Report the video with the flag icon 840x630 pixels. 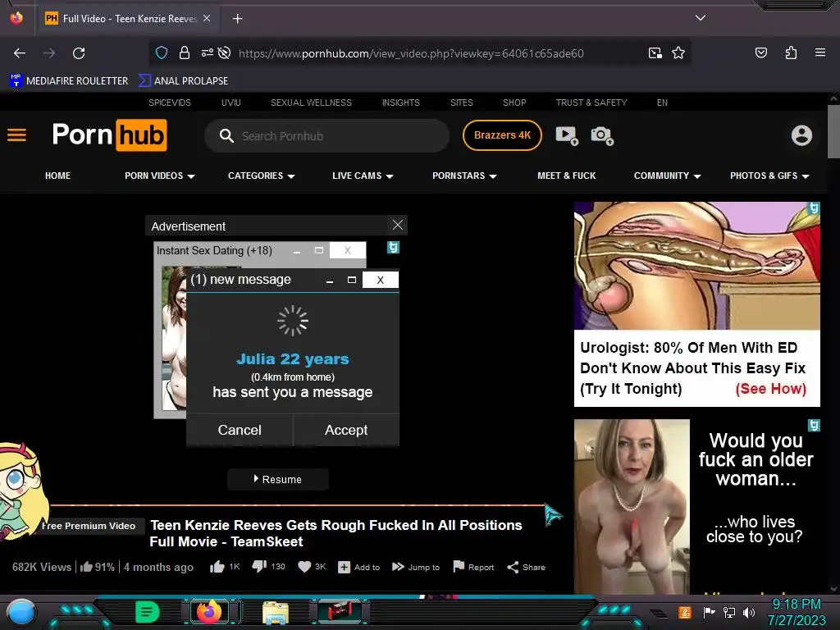(x=459, y=566)
